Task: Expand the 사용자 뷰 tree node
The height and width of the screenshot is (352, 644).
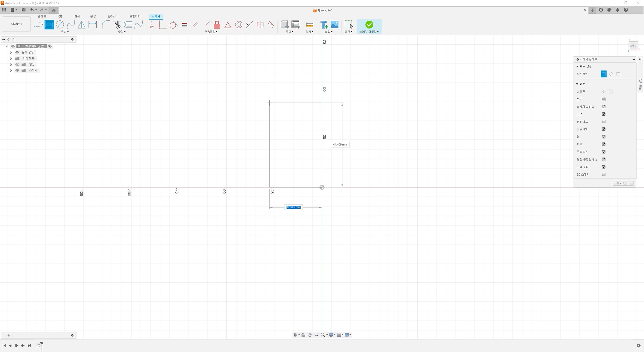Action: pos(11,58)
